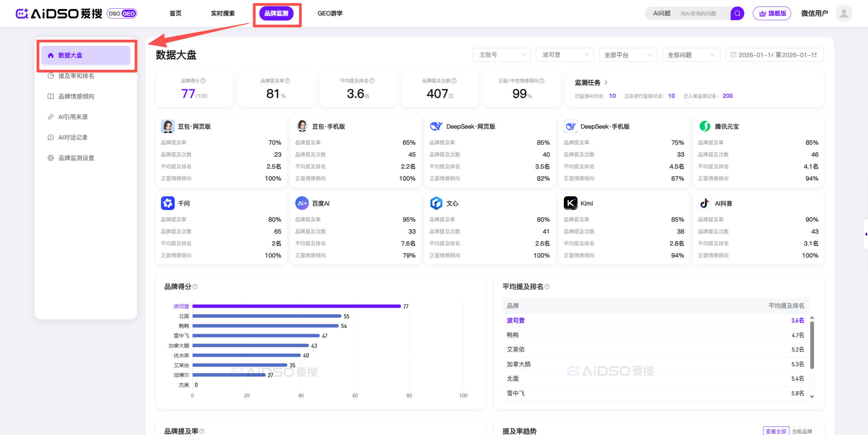Click the Baidu AI platform icon

[302, 203]
